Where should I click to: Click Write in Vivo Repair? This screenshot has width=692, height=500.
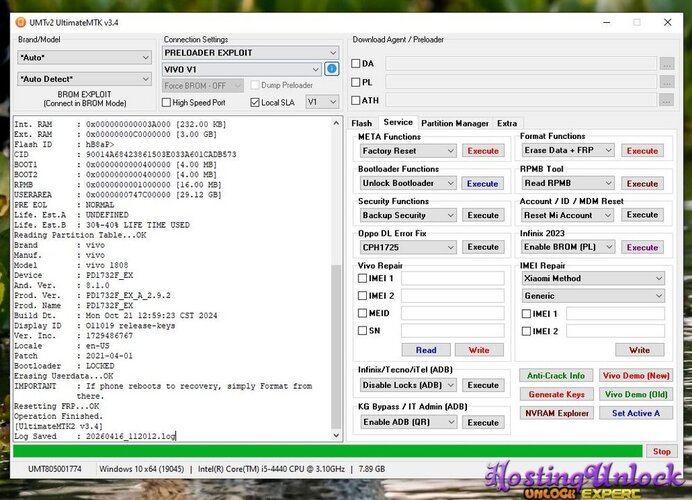click(479, 350)
